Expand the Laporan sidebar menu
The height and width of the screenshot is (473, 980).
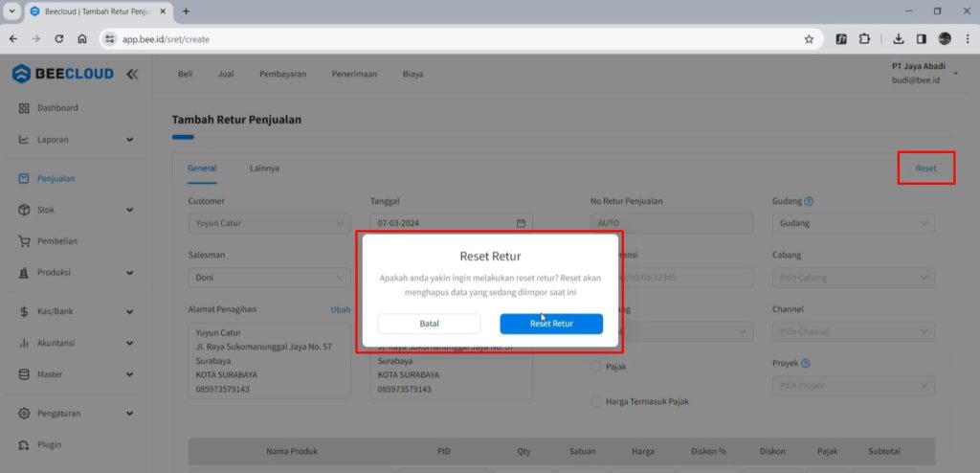click(129, 140)
